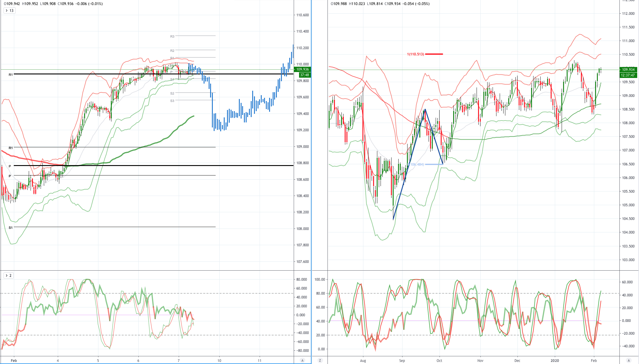Click the 100.00 stochastic scale label
Screen dimensions: 639x364
pos(320,280)
